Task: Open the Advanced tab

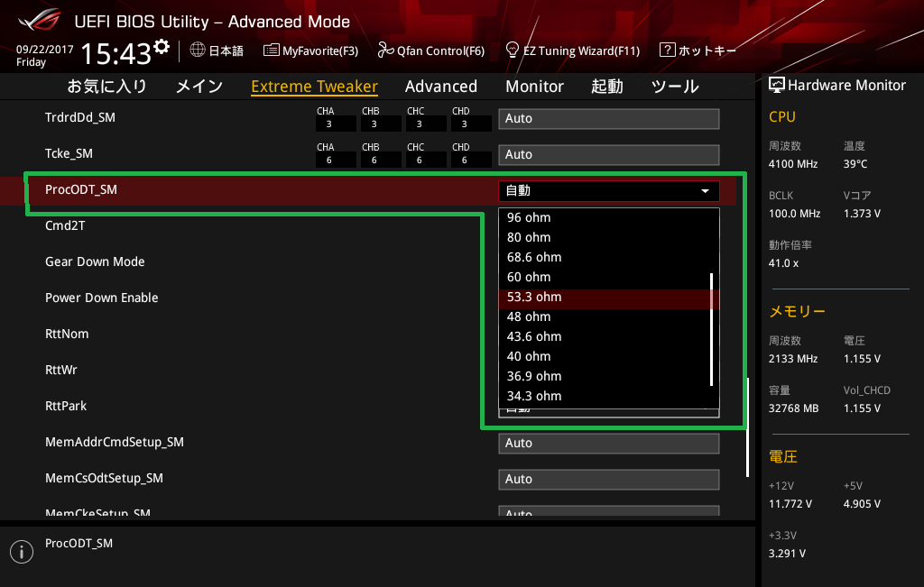Action: tap(440, 87)
